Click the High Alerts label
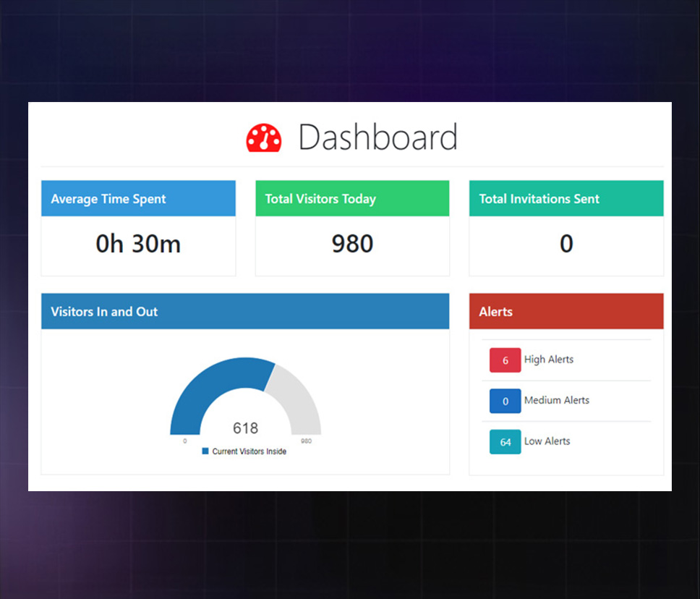Viewport: 700px width, 599px height. [x=549, y=360]
